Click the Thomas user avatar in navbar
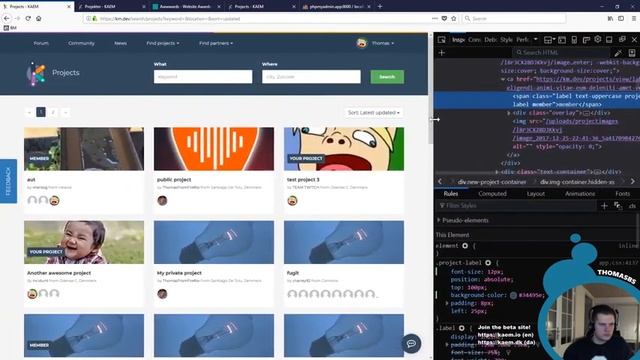 click(x=362, y=43)
